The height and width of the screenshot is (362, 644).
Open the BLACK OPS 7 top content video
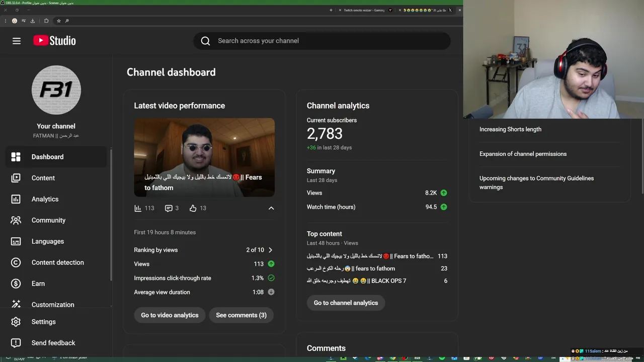click(377, 281)
